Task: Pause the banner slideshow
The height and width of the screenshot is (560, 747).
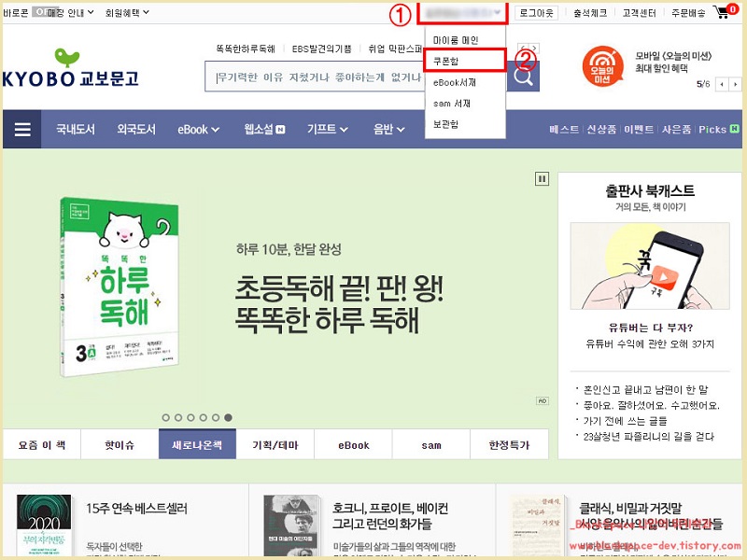Action: (x=542, y=179)
